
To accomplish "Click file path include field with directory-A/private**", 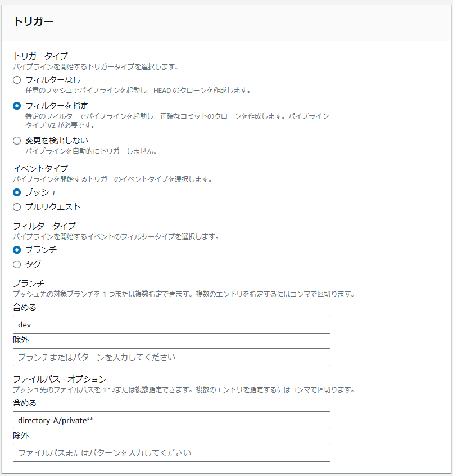I will pos(171,420).
